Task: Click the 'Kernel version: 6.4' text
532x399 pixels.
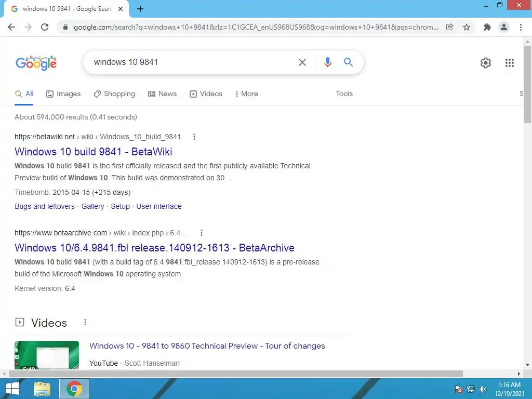Action: pyautogui.click(x=45, y=288)
